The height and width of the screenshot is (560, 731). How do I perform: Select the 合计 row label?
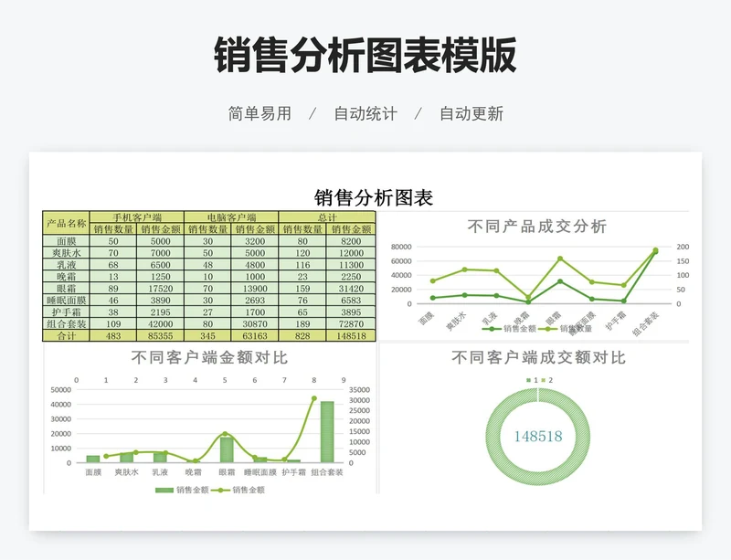66,335
